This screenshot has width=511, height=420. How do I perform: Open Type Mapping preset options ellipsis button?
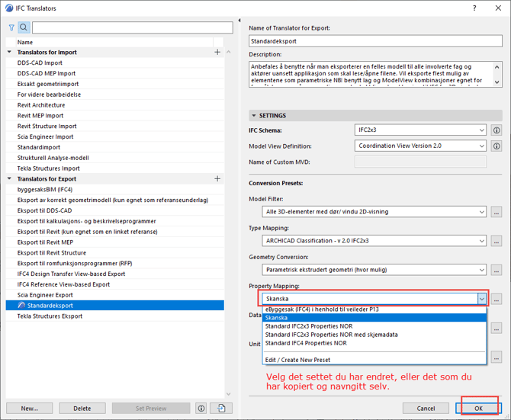[496, 241]
